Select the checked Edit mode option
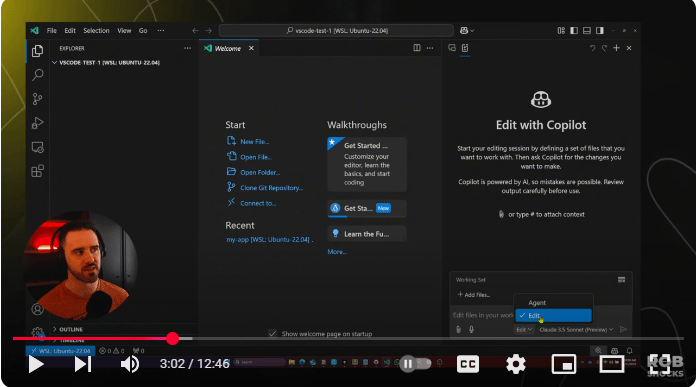 coord(553,316)
